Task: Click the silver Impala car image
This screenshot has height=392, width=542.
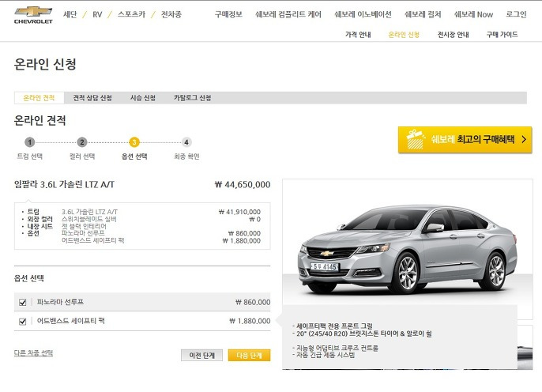Action: pos(408,249)
